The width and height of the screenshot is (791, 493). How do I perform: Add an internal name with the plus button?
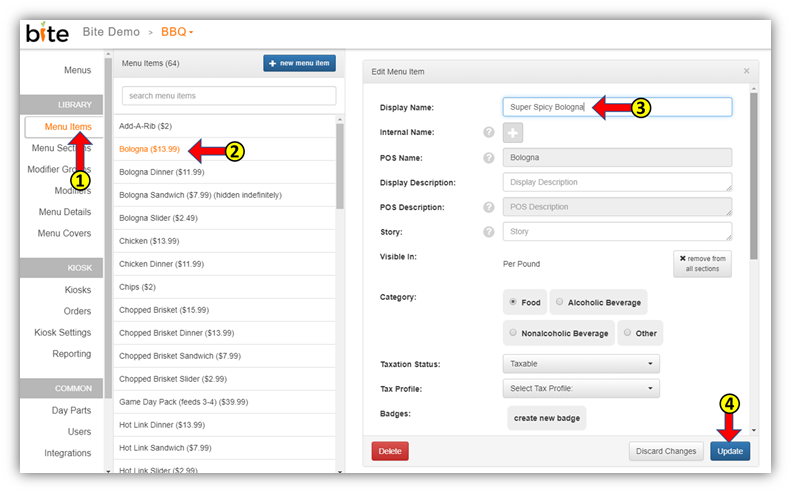coord(513,133)
